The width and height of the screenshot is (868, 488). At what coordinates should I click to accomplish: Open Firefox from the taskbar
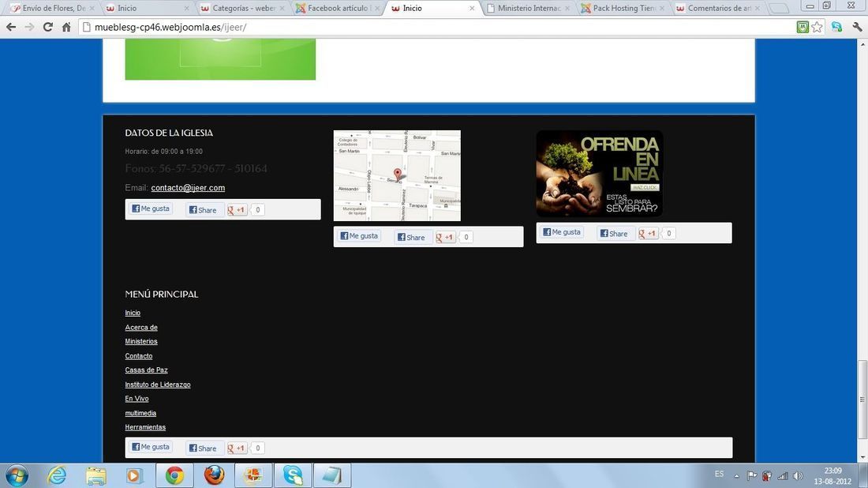coord(214,475)
